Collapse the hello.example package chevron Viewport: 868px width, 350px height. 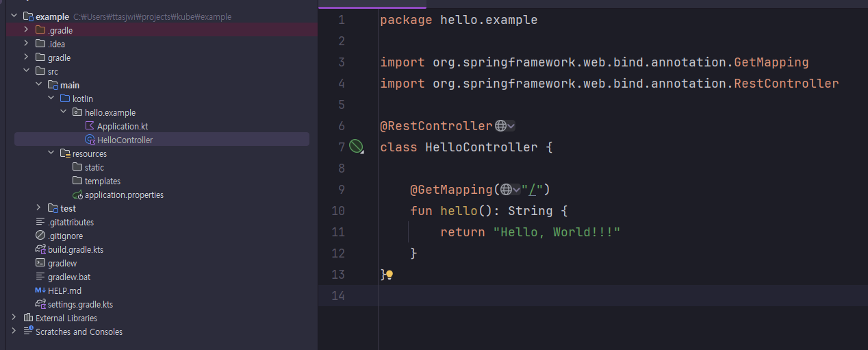64,112
